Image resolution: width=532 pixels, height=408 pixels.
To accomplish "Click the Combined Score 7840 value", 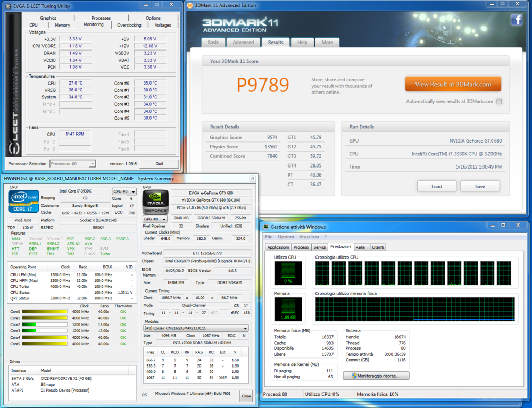I will click(272, 156).
